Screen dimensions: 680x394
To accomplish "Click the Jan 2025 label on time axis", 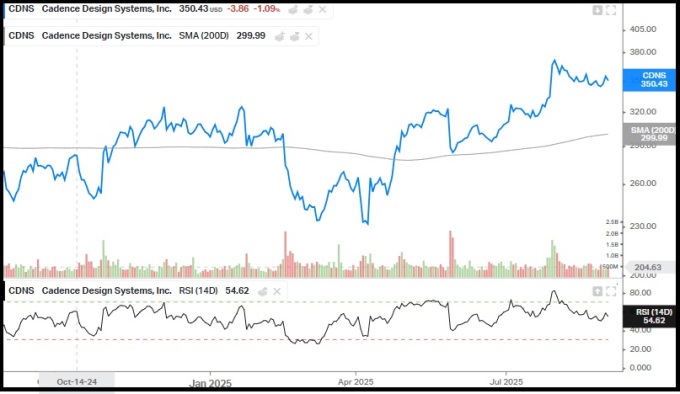I will tap(211, 383).
